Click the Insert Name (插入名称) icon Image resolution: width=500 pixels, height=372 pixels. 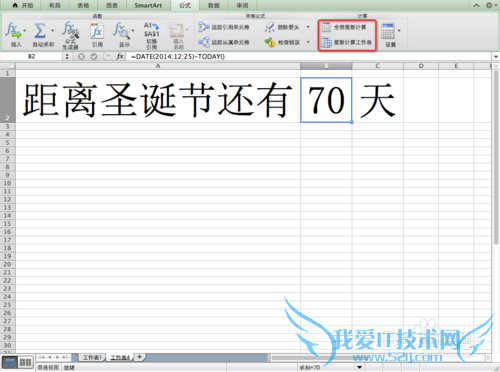click(x=176, y=30)
